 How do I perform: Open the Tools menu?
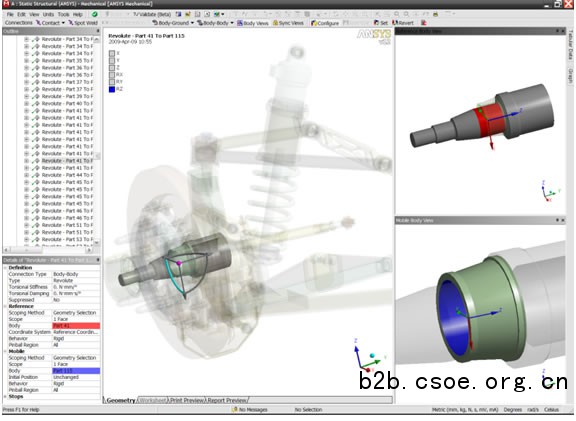(63, 14)
